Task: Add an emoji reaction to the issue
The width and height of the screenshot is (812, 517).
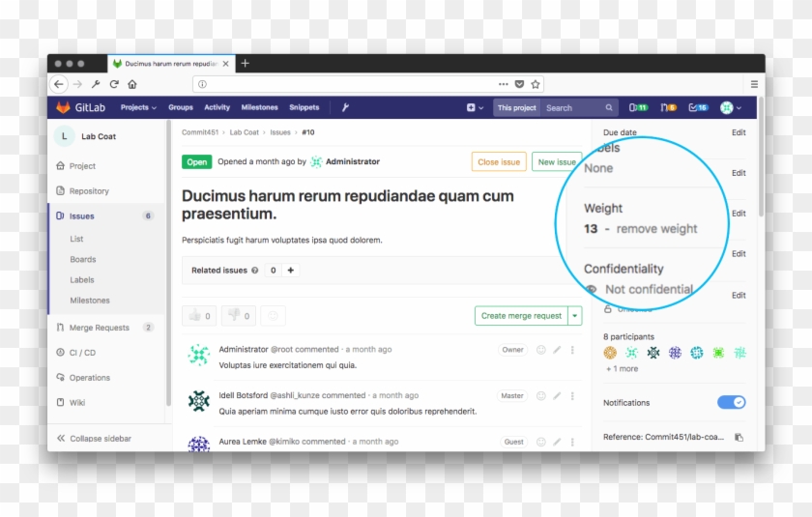Action: coord(274,316)
